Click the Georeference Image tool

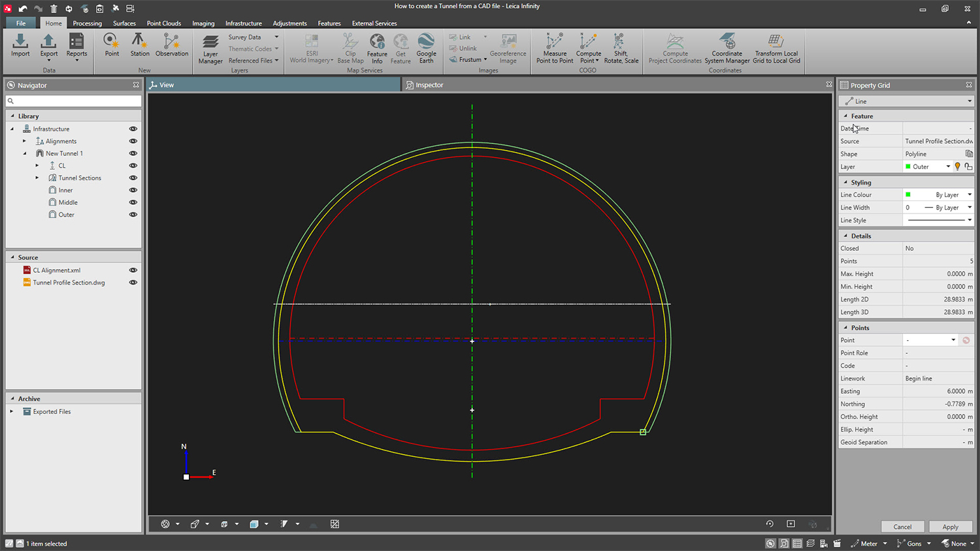pyautogui.click(x=508, y=49)
